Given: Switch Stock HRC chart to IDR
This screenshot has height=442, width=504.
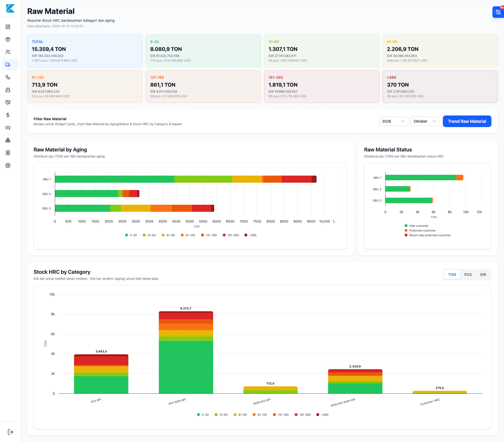Looking at the screenshot, I should (483, 275).
